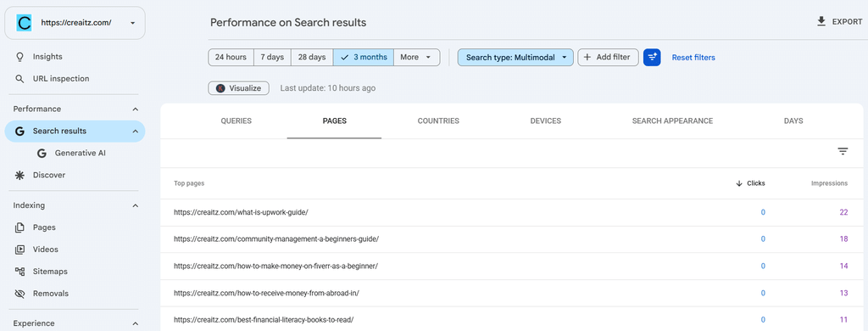This screenshot has height=331, width=868.
Task: Open the creaitz.com property selector dropdown
Action: 75,23
